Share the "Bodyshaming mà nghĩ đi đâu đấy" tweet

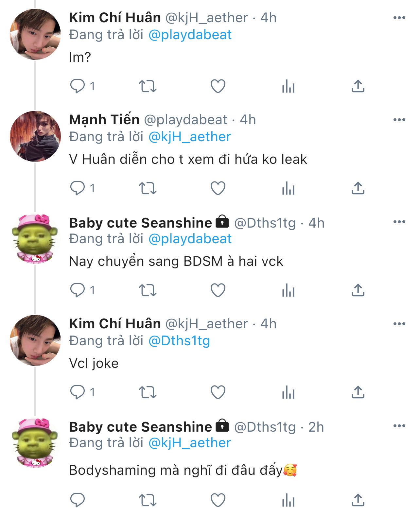click(x=358, y=500)
